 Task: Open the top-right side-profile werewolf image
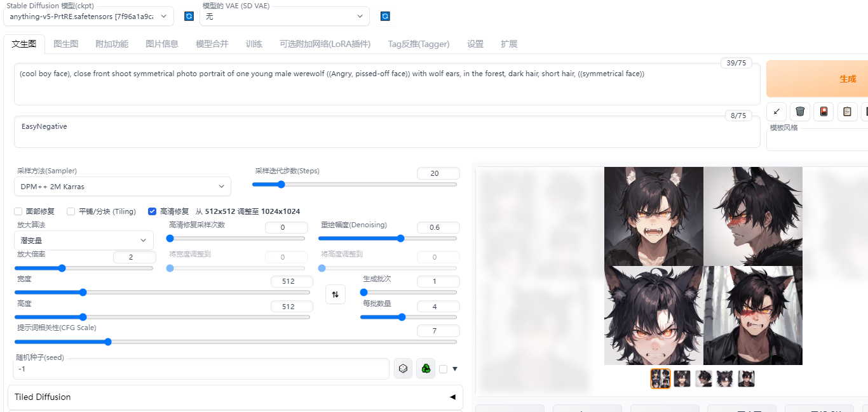click(x=753, y=216)
